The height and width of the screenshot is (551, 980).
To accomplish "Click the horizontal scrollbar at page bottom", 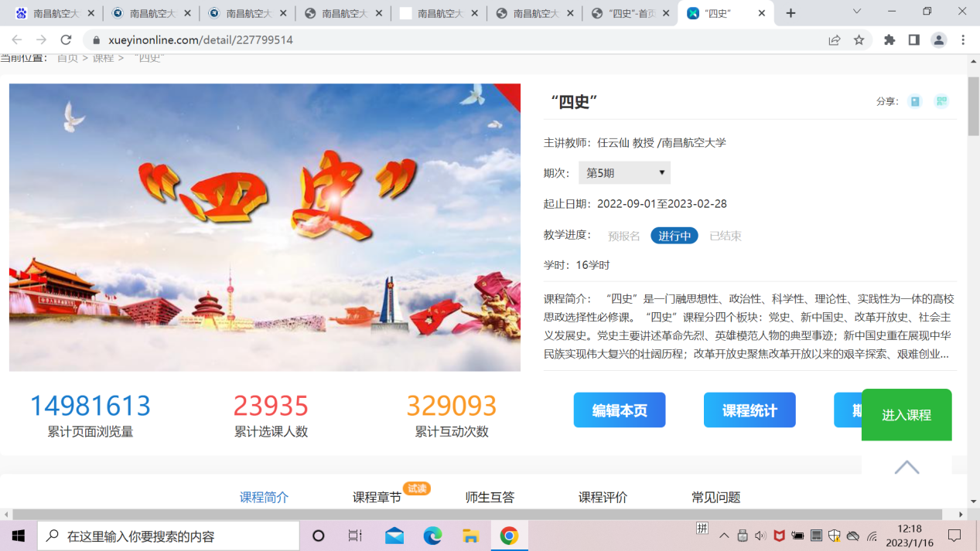I will [476, 514].
